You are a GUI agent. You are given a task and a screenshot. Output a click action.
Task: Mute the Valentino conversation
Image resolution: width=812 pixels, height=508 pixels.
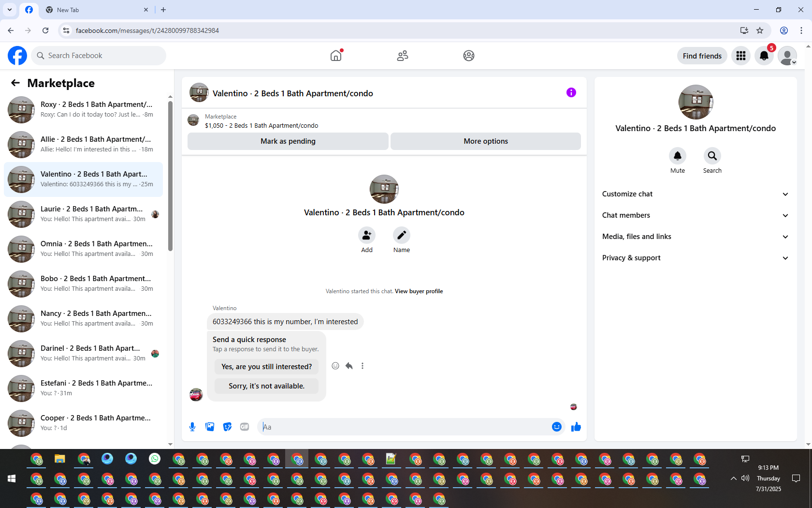click(678, 156)
